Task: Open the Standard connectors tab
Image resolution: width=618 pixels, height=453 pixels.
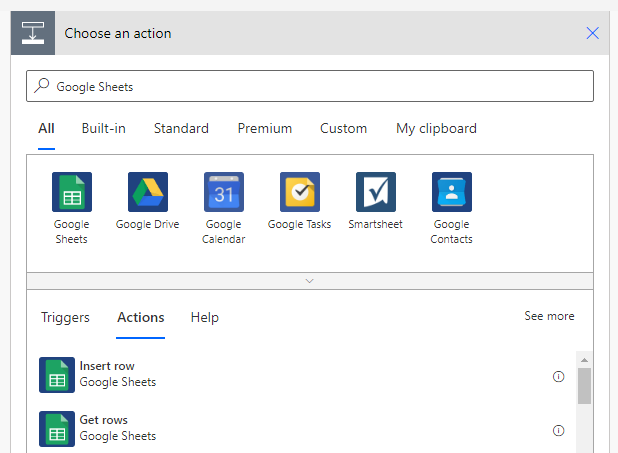Action: point(181,129)
